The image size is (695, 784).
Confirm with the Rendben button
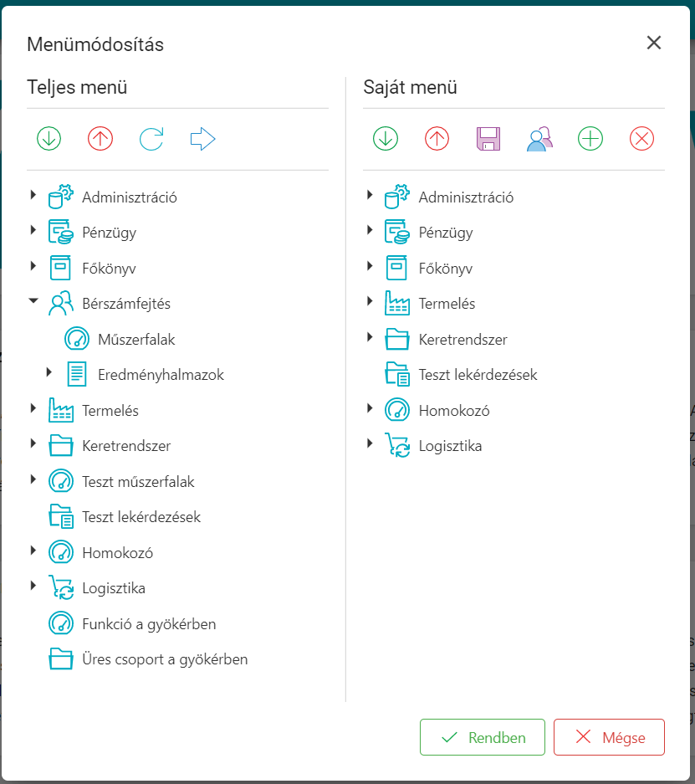tap(483, 737)
